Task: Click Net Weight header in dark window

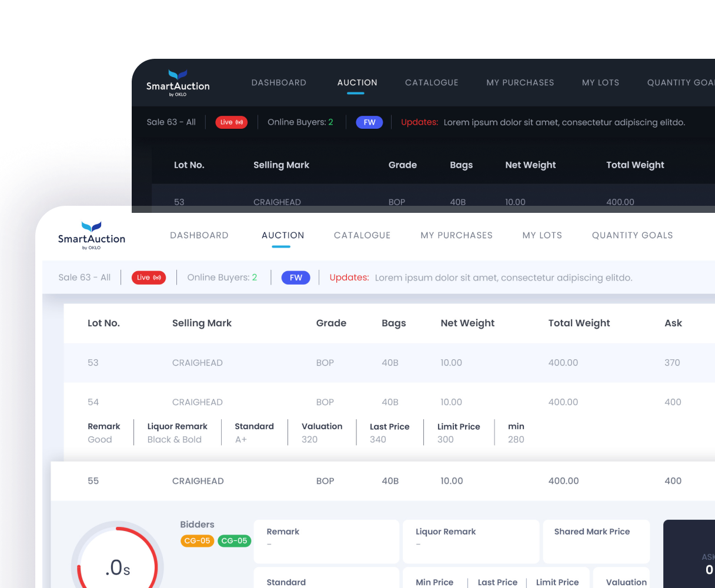Action: (530, 165)
